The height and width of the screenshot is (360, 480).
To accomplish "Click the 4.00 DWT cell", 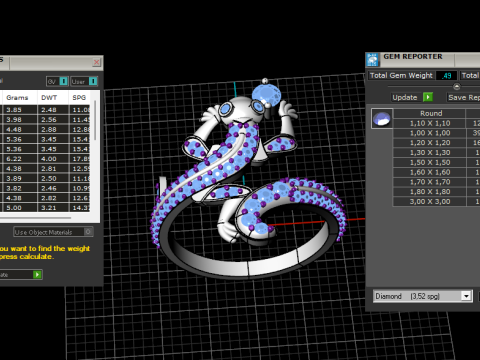I will [x=53, y=159].
